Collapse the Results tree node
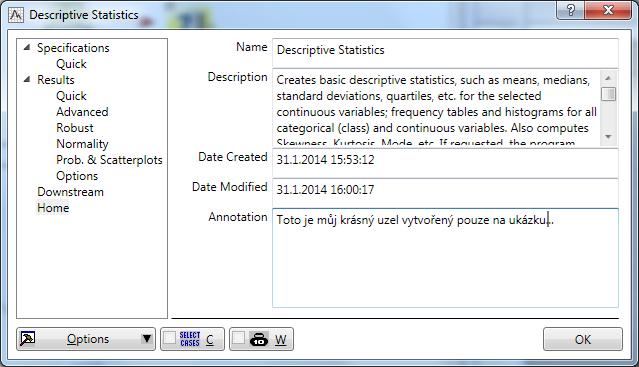The width and height of the screenshot is (639, 367). tap(27, 79)
